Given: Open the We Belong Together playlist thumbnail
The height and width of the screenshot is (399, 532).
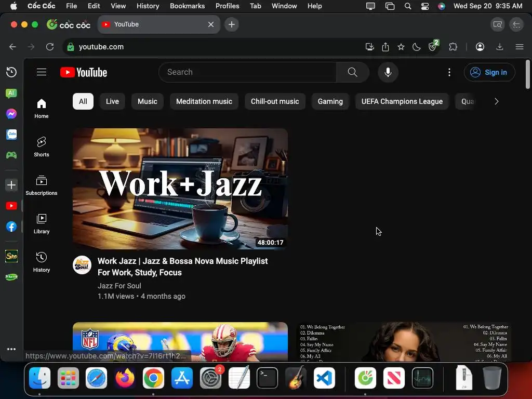Looking at the screenshot, I should coord(403,341).
